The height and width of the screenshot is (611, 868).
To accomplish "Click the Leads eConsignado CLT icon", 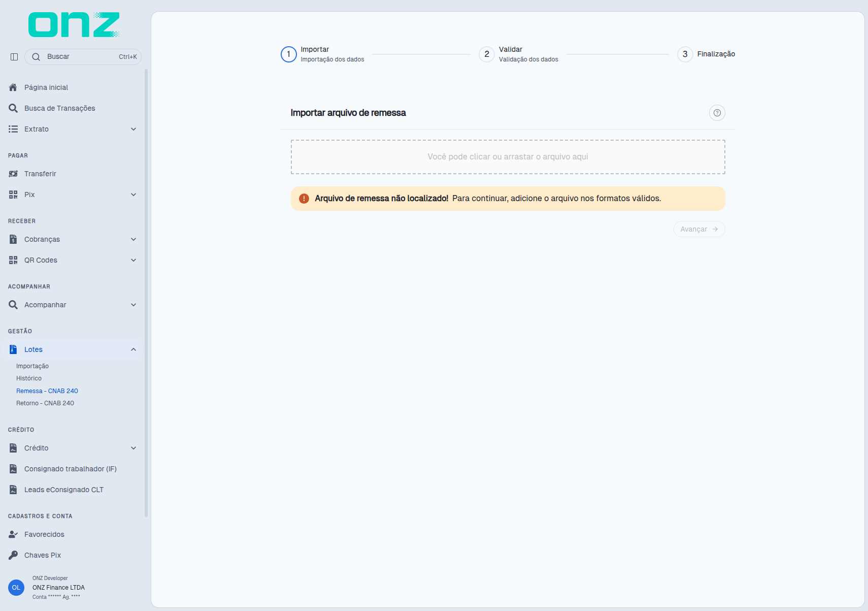I will pyautogui.click(x=13, y=490).
